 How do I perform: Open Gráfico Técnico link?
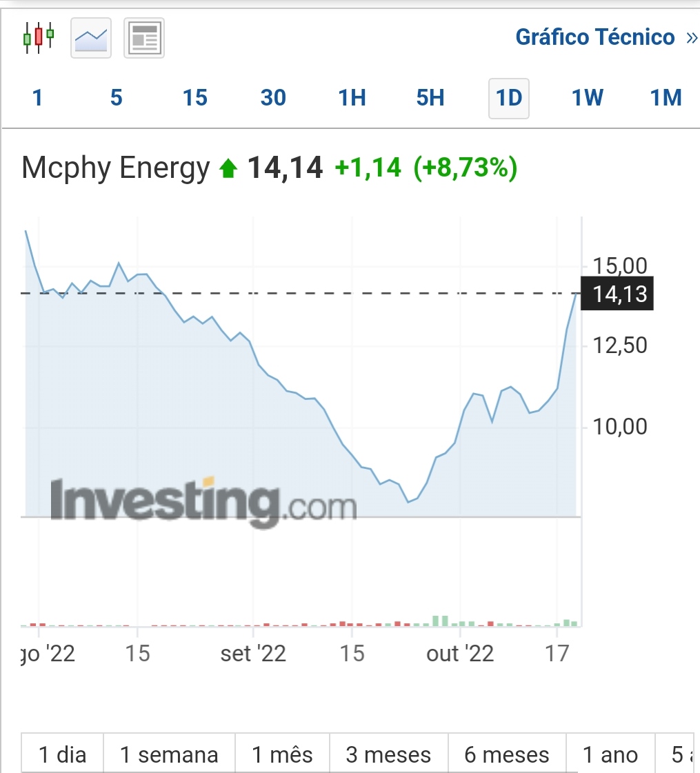[x=594, y=37]
